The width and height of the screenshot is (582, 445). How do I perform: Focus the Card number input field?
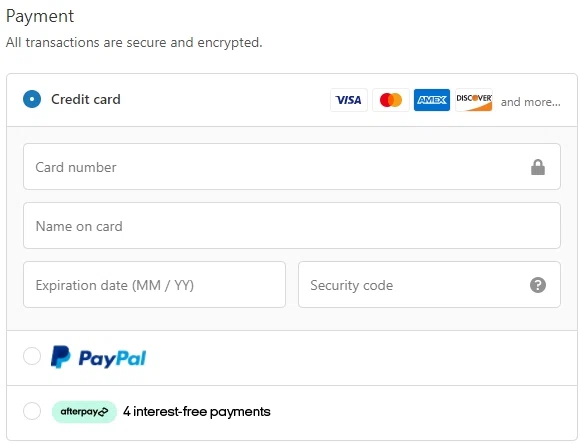[292, 167]
